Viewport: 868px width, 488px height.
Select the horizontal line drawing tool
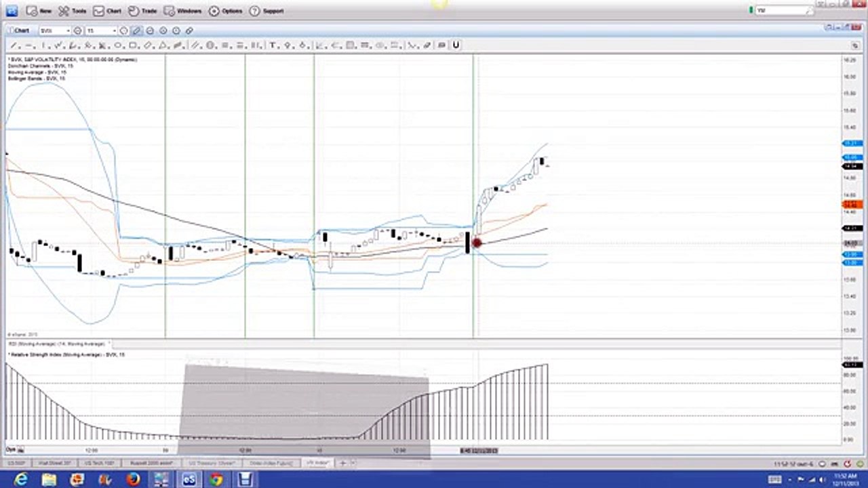[29, 45]
